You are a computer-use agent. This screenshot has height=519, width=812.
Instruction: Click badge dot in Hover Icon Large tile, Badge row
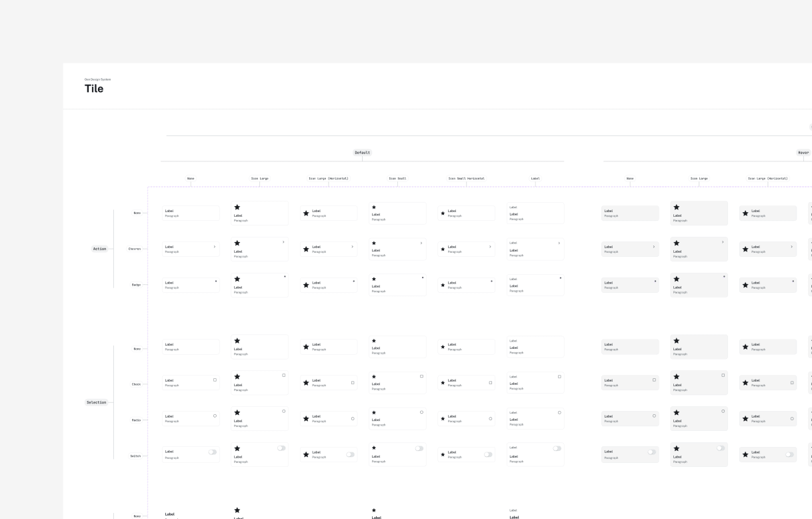tap(725, 276)
